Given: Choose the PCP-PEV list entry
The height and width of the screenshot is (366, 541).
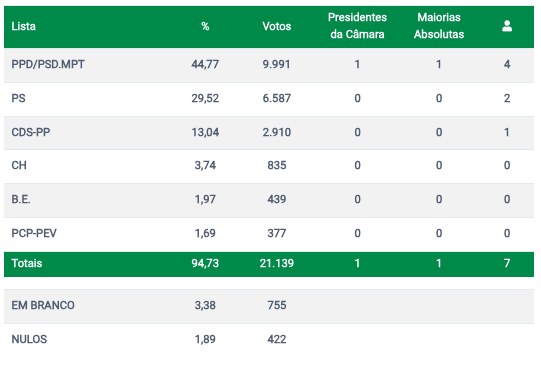Looking at the screenshot, I should point(34,233).
